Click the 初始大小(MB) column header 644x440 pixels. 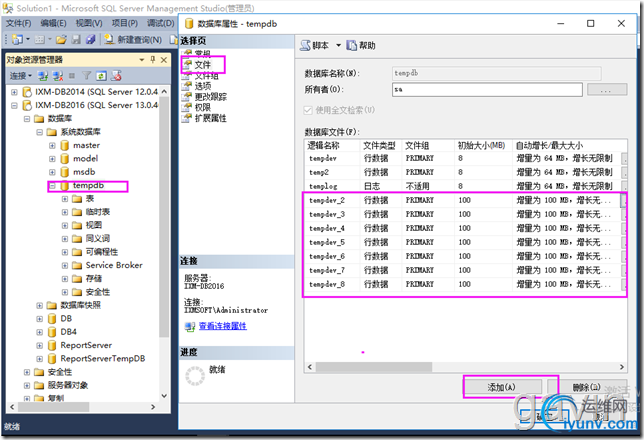[x=481, y=145]
